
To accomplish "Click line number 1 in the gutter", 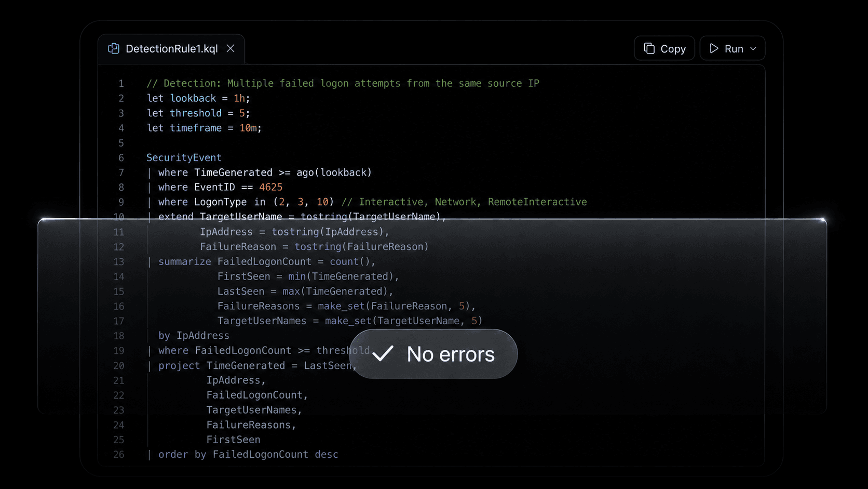I will pyautogui.click(x=121, y=83).
